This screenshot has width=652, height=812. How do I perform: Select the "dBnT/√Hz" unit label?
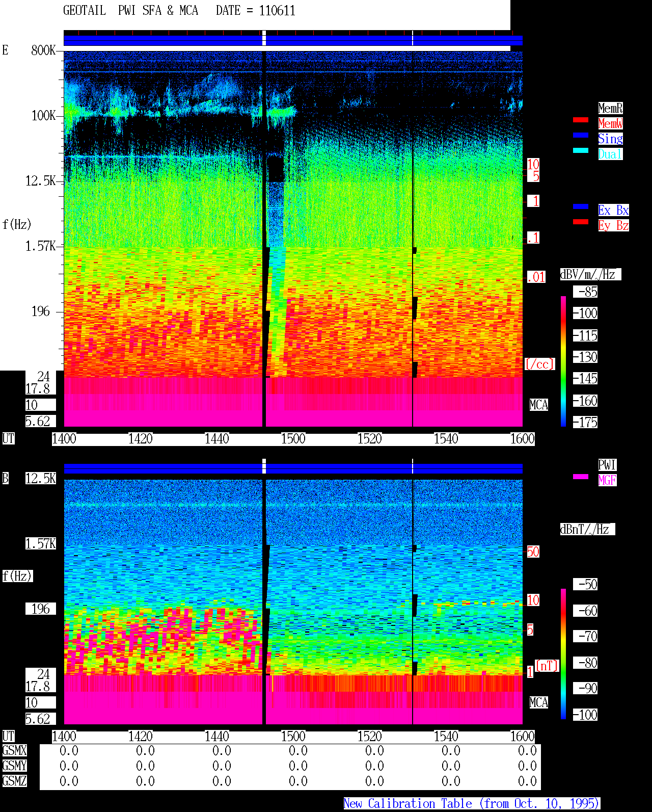pos(587,529)
